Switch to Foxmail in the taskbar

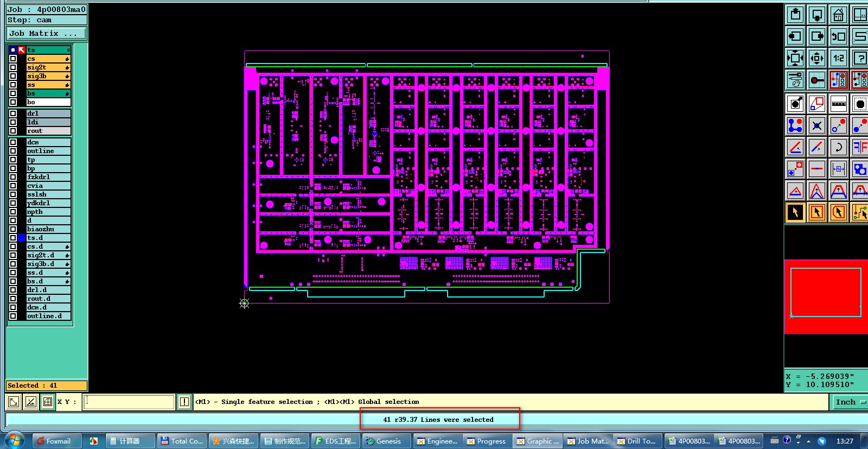click(x=57, y=441)
